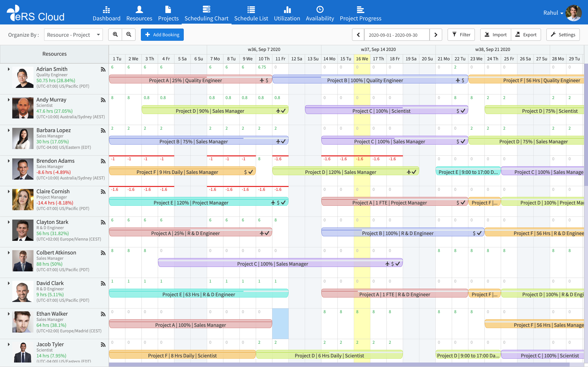Click the zoom out magnifier icon

click(x=128, y=35)
